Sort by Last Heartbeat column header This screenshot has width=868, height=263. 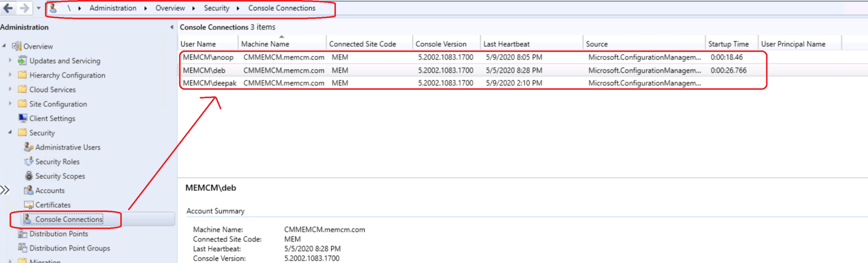click(532, 44)
